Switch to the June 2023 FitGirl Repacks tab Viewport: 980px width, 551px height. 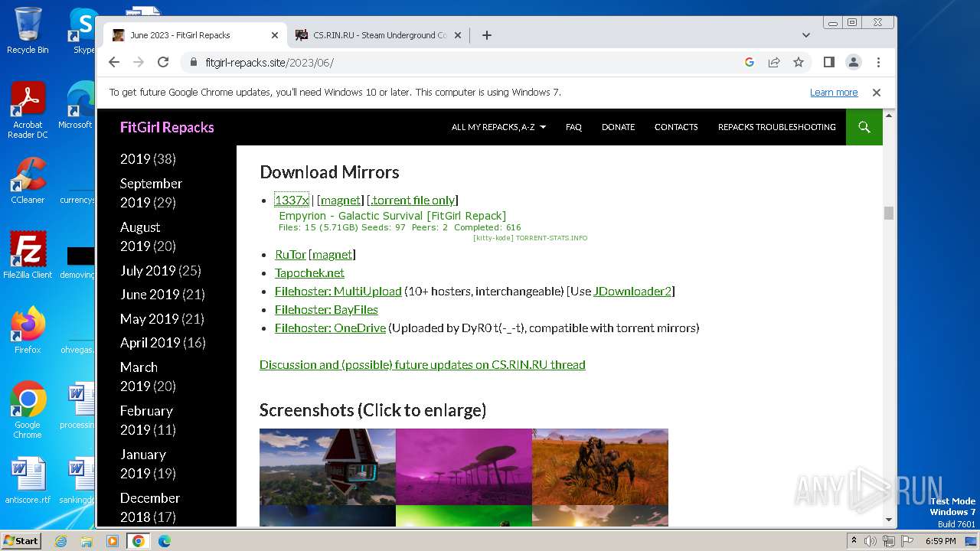tap(195, 35)
